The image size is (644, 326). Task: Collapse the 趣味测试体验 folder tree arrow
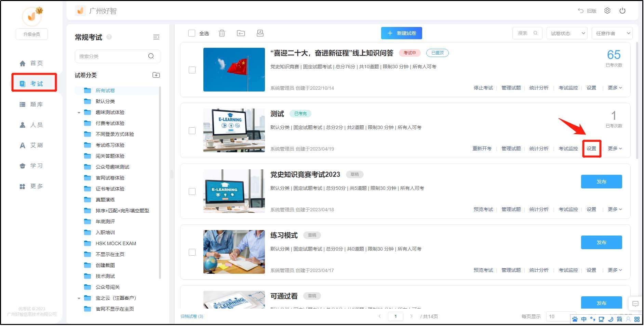(x=79, y=113)
